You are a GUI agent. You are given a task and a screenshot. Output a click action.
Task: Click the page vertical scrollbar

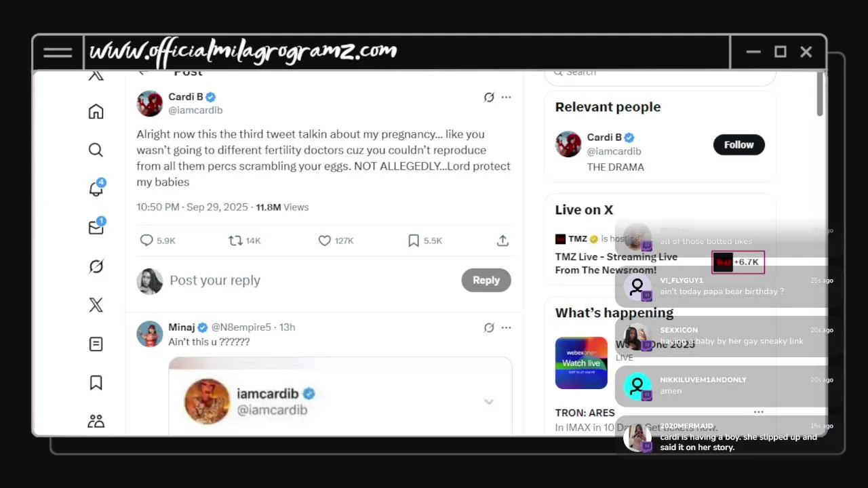(819, 94)
